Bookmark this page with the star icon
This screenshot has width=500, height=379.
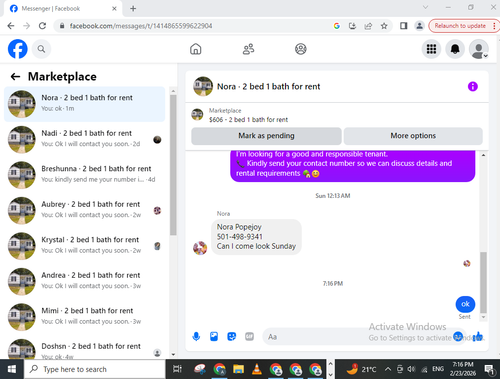click(x=384, y=26)
